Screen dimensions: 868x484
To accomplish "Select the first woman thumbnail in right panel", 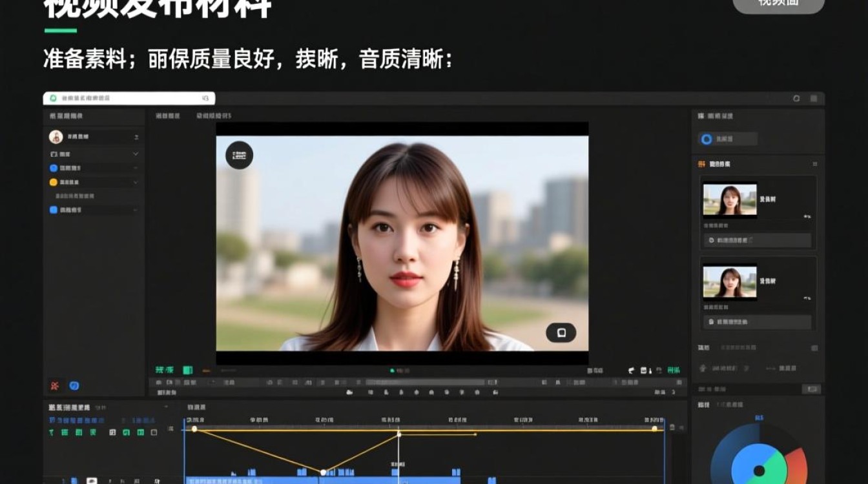I will [x=730, y=200].
